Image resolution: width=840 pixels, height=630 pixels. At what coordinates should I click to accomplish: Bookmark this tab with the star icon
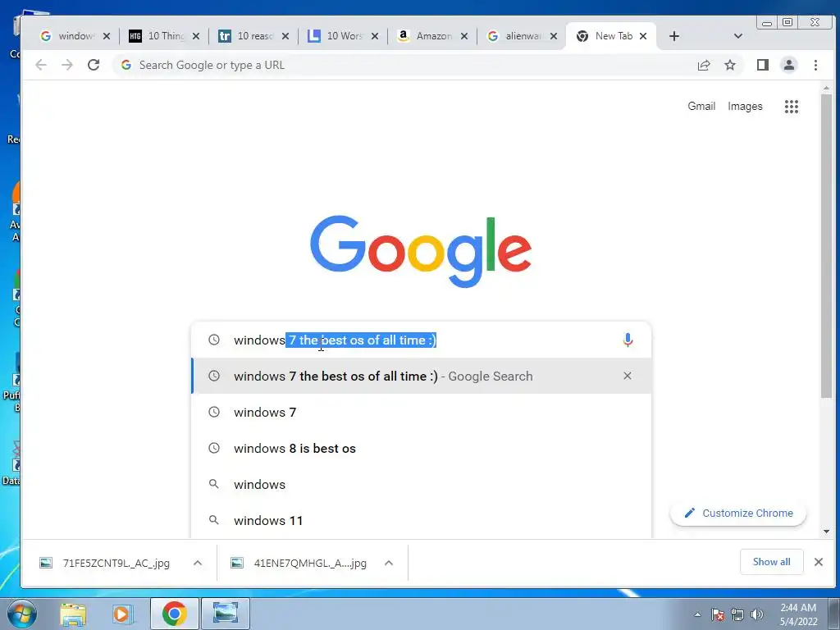point(729,65)
